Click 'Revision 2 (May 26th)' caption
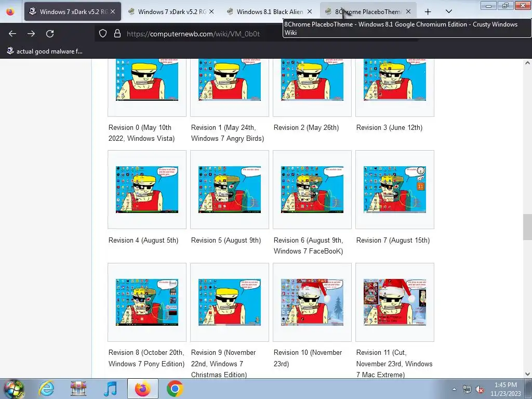 (306, 128)
